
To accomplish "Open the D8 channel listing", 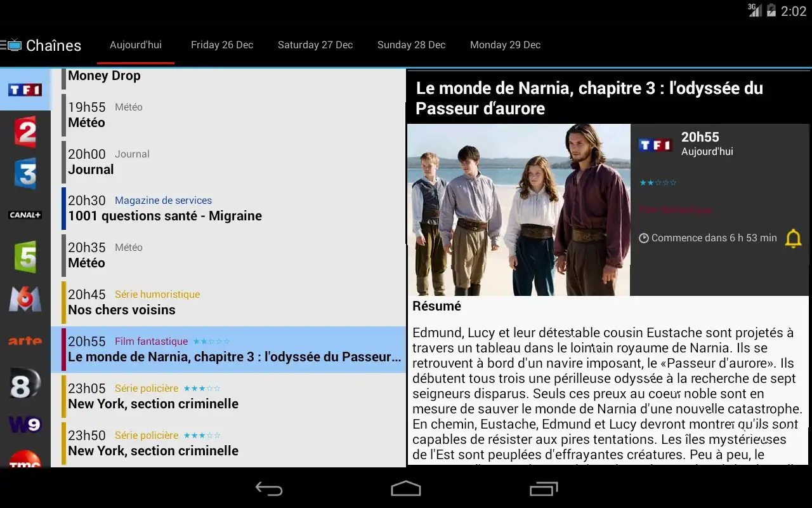I will [x=25, y=384].
